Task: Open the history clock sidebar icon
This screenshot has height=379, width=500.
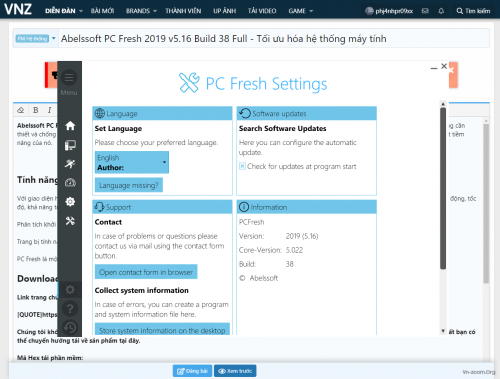Action: tap(70, 327)
